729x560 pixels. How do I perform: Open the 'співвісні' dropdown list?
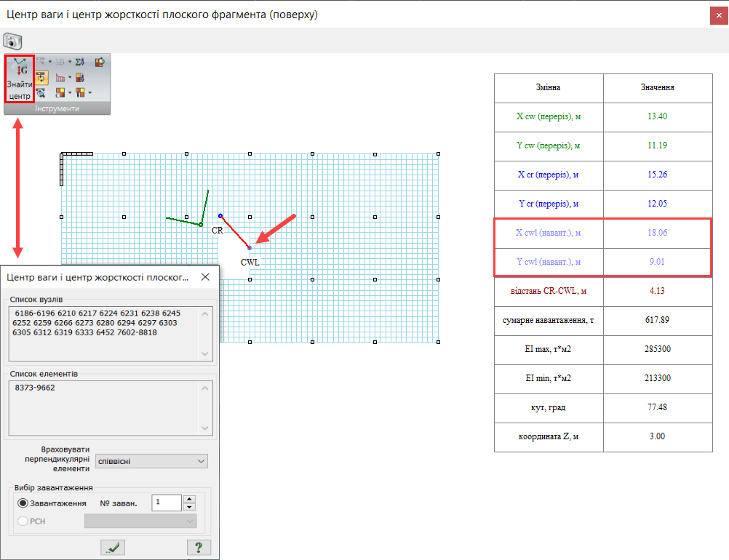pyautogui.click(x=151, y=461)
